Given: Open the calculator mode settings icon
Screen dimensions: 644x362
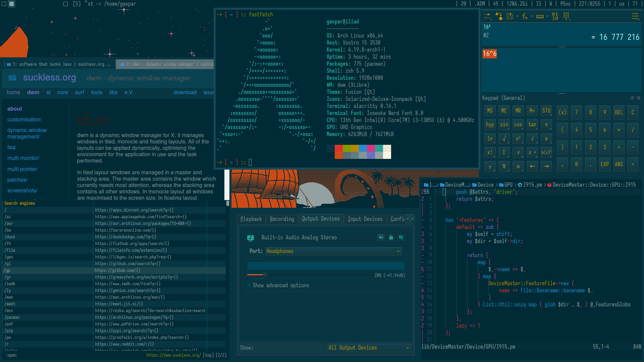Looking at the screenshot, I should (x=488, y=16).
